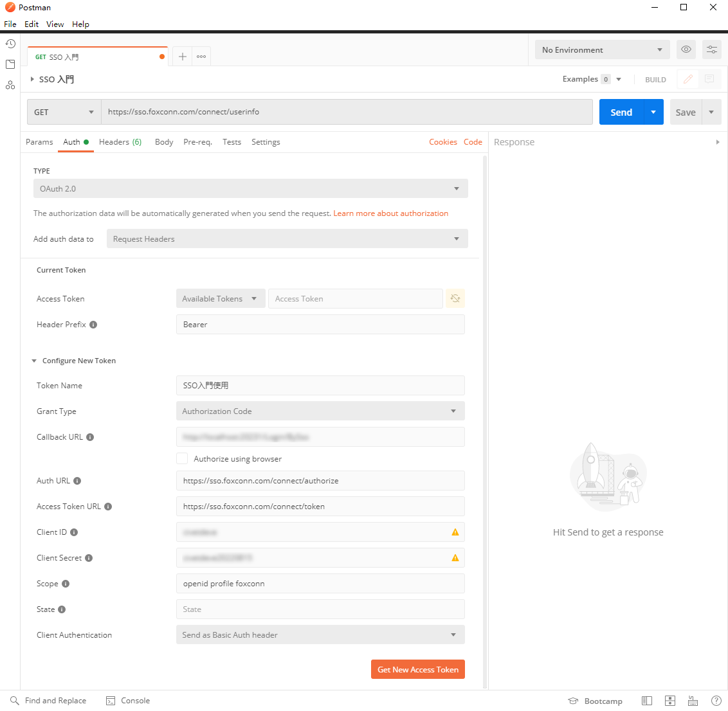Open the Edit menu

32,24
